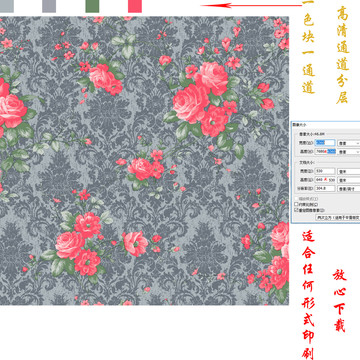This screenshot has height=360, width=360.
Task: Click the green color swatch
Action: [x=92, y=6]
